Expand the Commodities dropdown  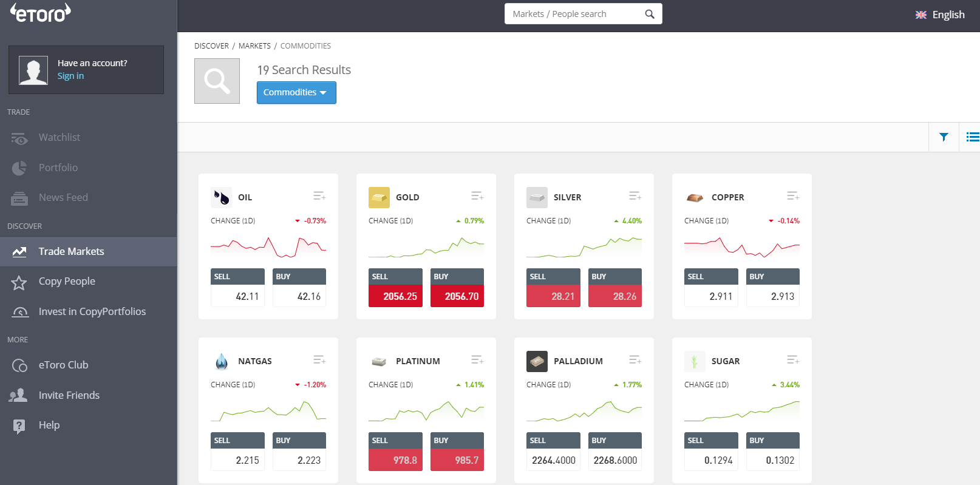pyautogui.click(x=296, y=92)
